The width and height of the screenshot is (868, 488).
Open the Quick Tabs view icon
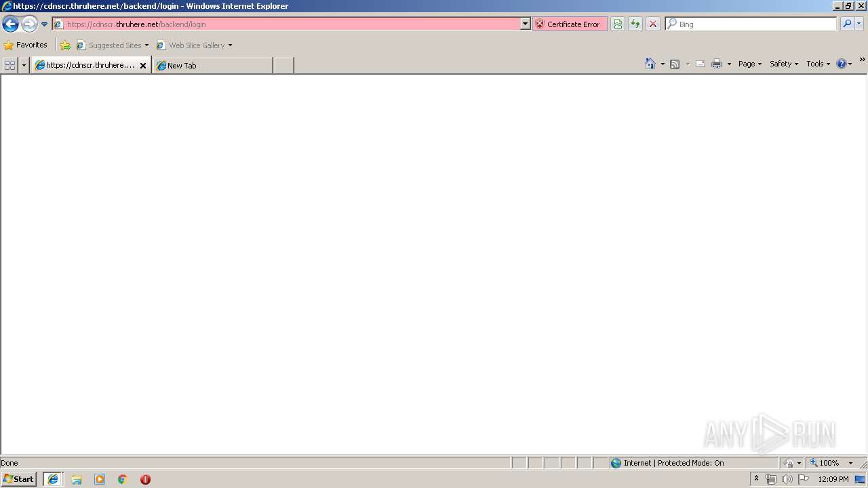coord(9,65)
